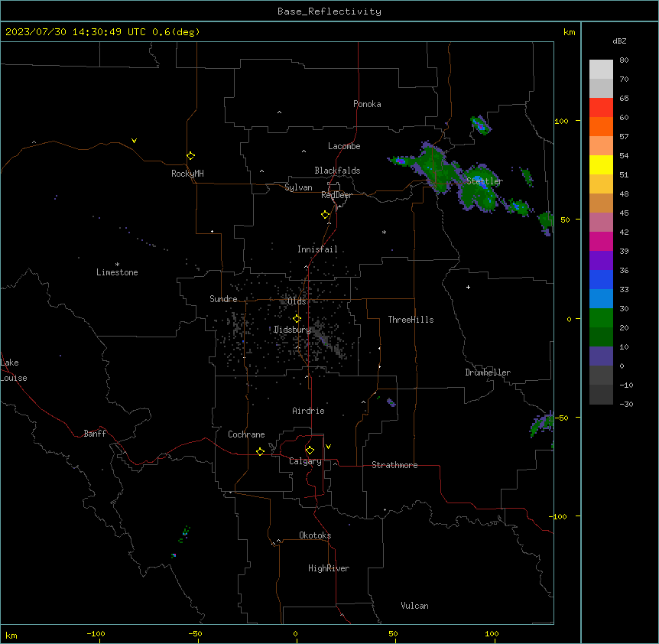Click the Didsbury town label
The width and height of the screenshot is (659, 644).
coord(293,330)
